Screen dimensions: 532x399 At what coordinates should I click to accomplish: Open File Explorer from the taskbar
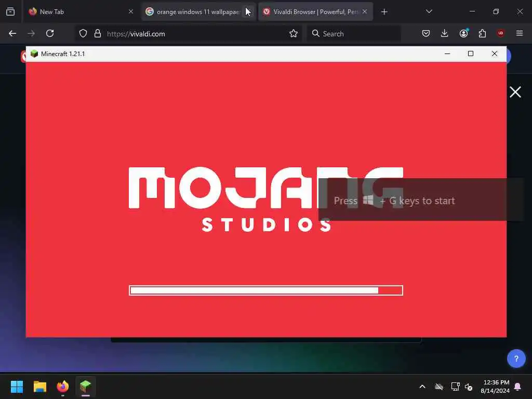(39, 387)
